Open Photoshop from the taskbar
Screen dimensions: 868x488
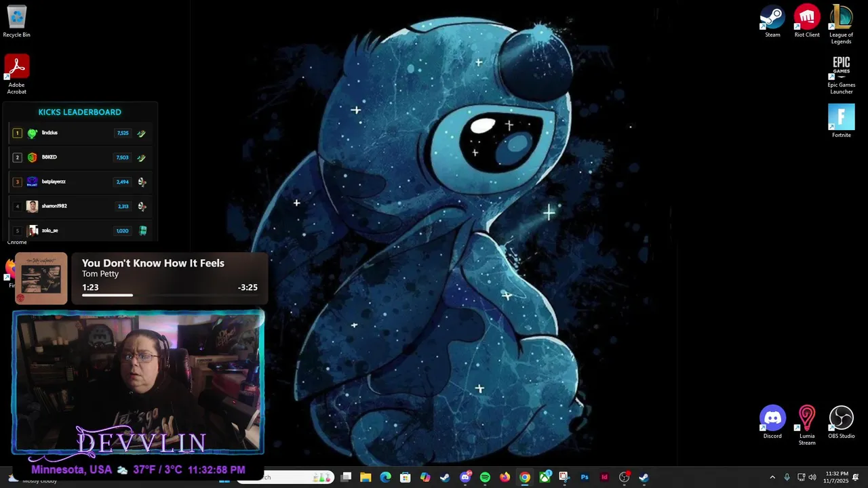pos(585,477)
